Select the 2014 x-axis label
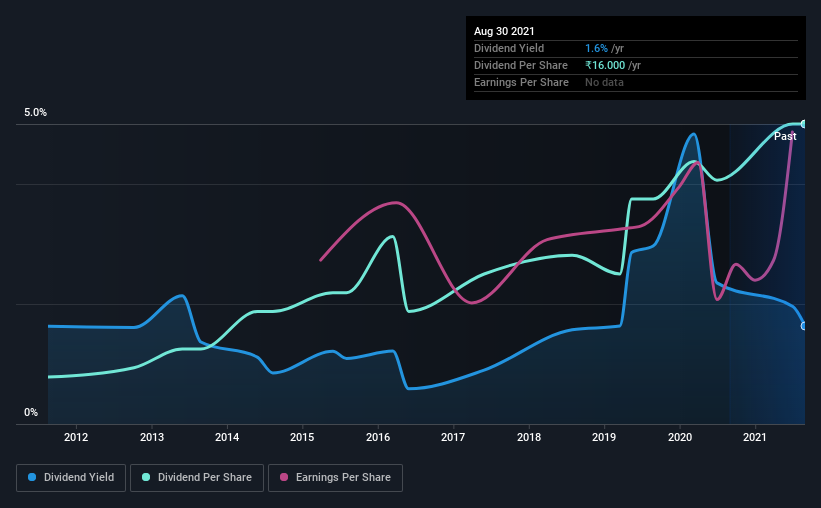This screenshot has height=508, width=821. point(227,437)
